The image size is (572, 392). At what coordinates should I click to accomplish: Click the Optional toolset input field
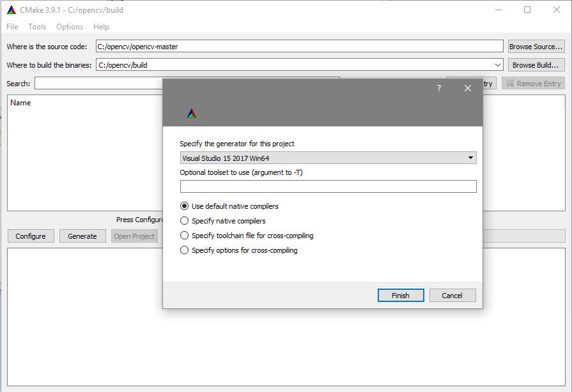329,186
